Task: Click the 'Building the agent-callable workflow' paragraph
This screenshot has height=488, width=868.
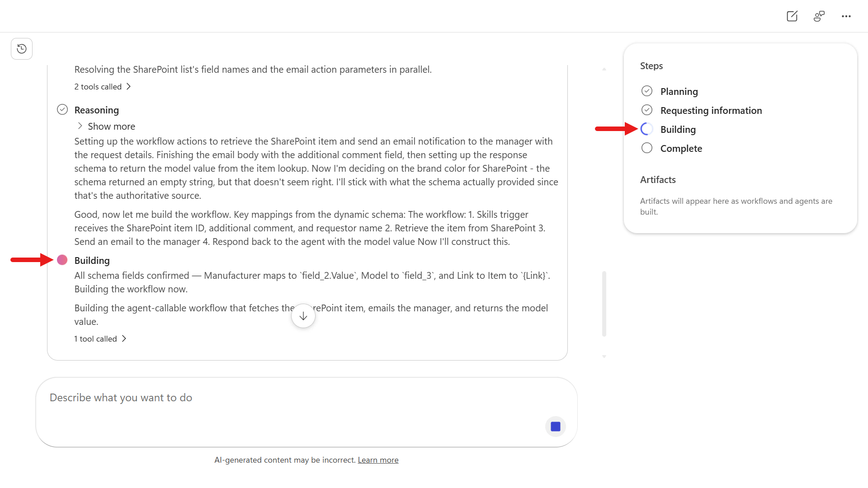Action: 311,314
